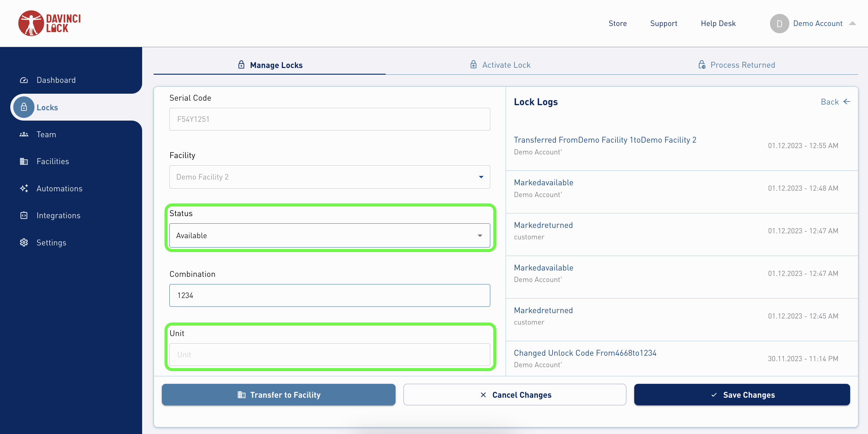868x434 pixels.
Task: Open the Status dropdown showing Available
Action: pyautogui.click(x=329, y=235)
